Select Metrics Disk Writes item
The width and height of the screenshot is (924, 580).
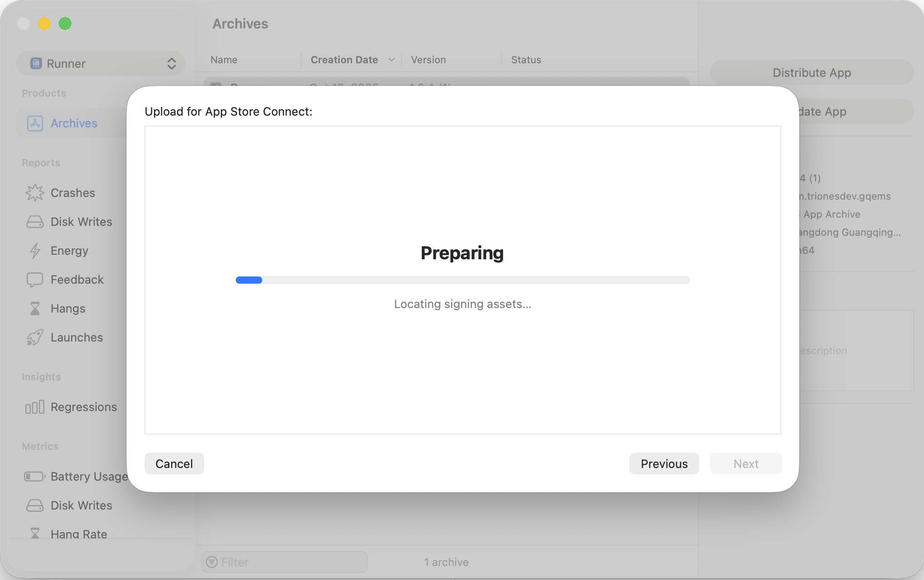click(81, 505)
